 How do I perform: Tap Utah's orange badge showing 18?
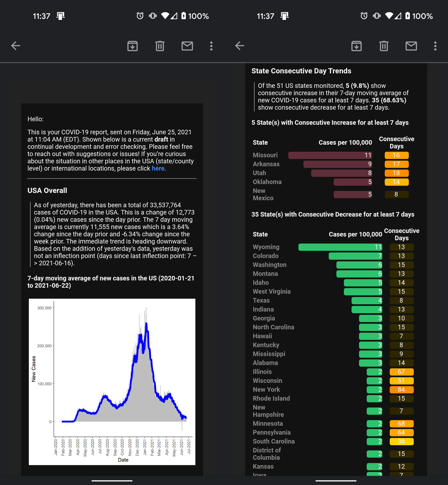(397, 173)
